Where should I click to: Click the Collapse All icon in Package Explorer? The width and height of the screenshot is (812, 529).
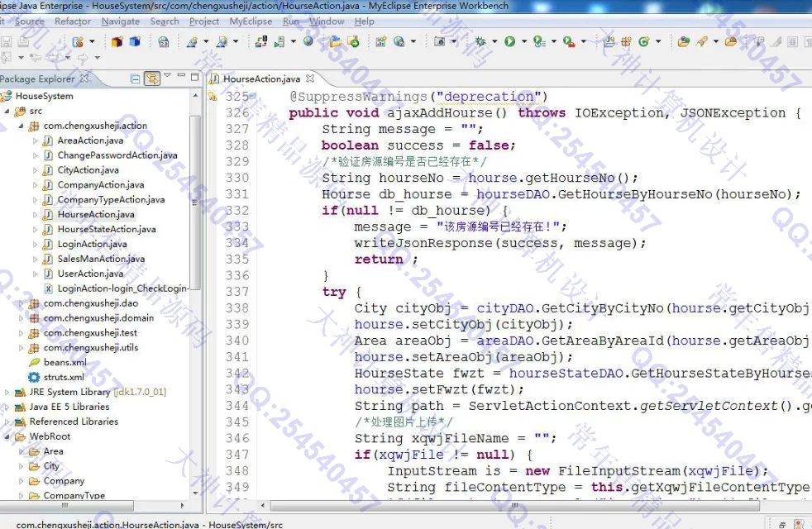[x=135, y=79]
